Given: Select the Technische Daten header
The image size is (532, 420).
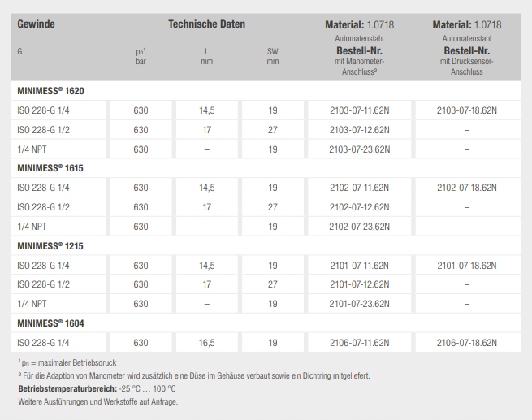Looking at the screenshot, I should [206, 24].
